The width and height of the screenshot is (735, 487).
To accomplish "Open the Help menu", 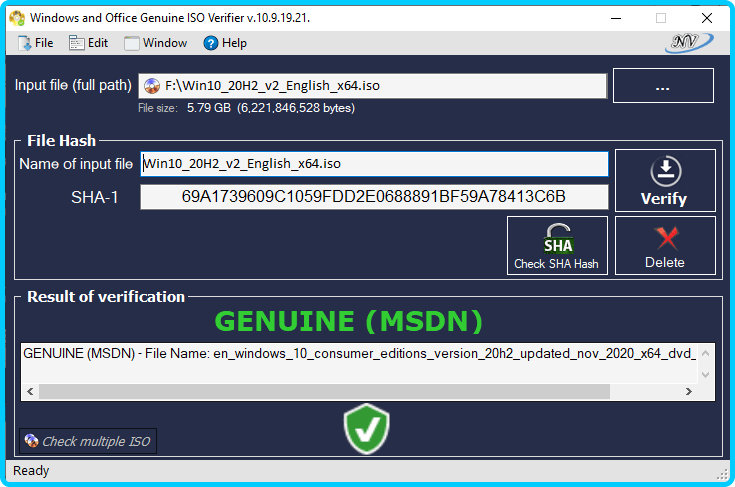I will [225, 43].
